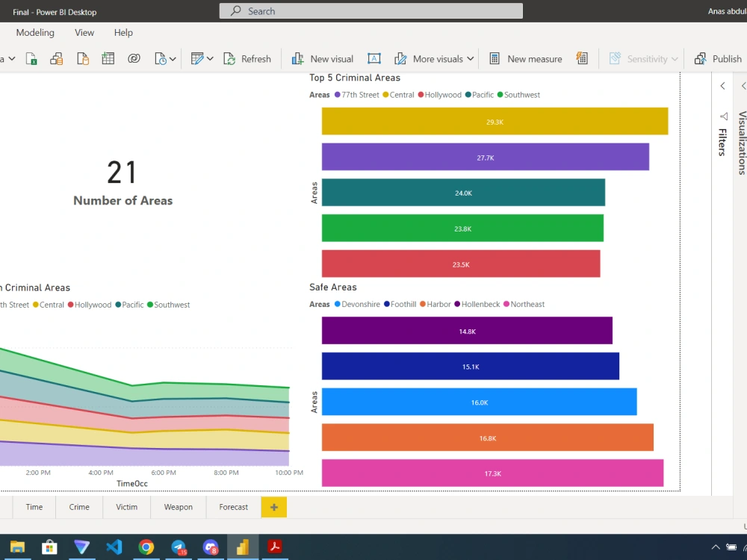Toggle the Pacific legend item in Top 5 Criminal Areas
The width and height of the screenshot is (747, 560).
[478, 95]
